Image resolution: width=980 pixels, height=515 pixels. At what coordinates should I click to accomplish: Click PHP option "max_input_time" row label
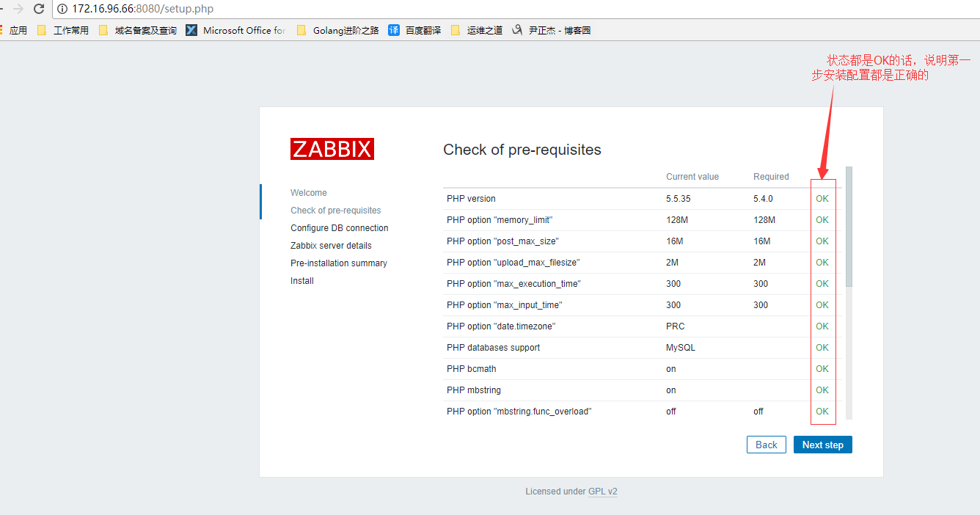pyautogui.click(x=504, y=305)
